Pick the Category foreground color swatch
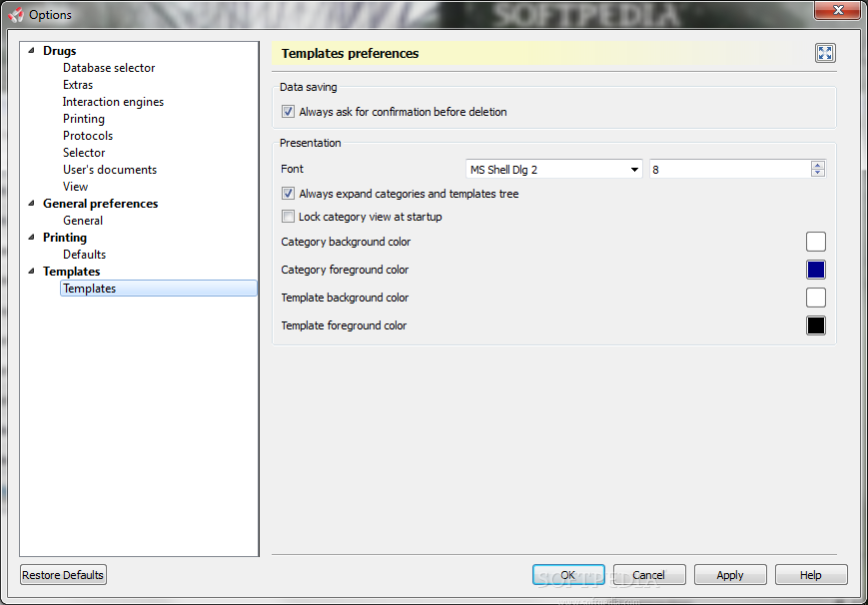Screen dimensions: 868x605 (815, 270)
